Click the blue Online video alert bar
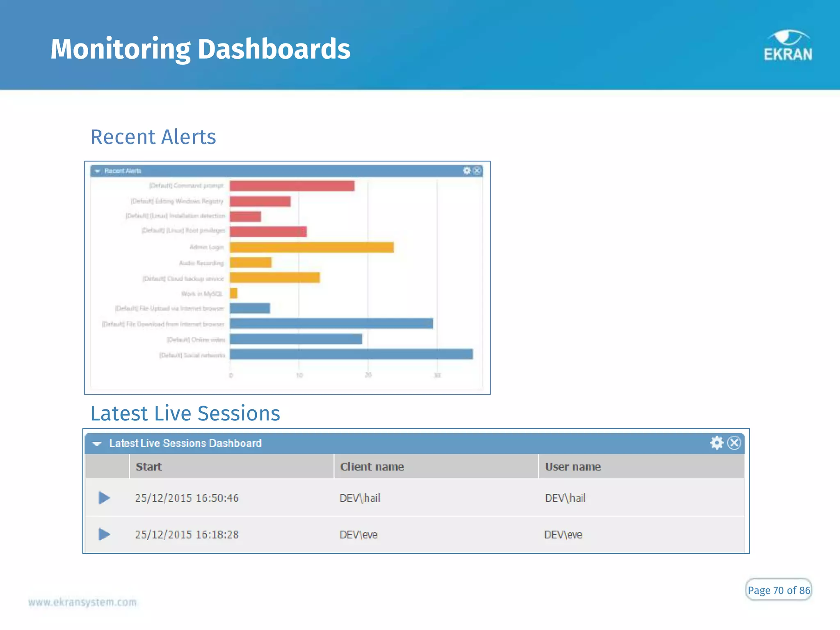840x630 pixels. point(296,339)
